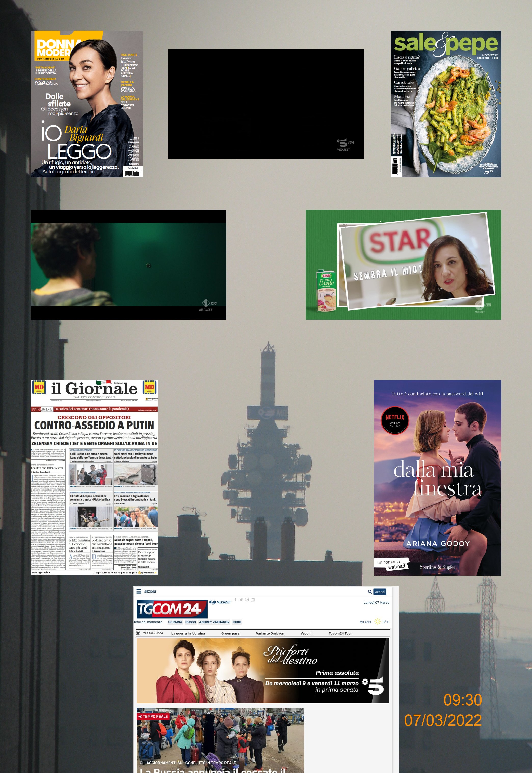Open the LinkedIn social icon
Image resolution: width=532 pixels, height=773 pixels.
(253, 600)
